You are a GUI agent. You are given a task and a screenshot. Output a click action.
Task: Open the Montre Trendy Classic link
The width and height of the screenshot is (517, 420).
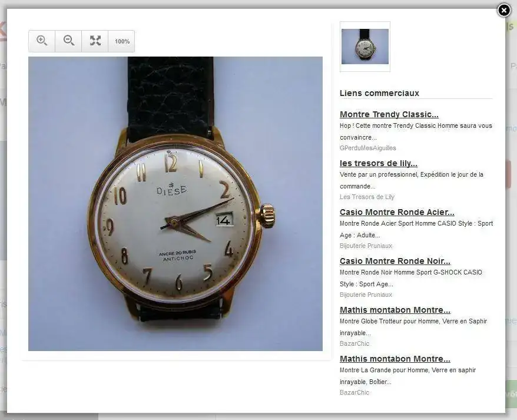[389, 114]
